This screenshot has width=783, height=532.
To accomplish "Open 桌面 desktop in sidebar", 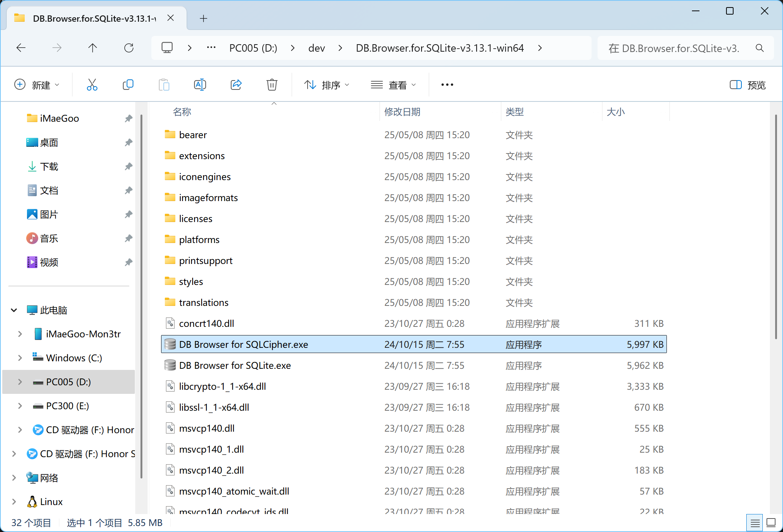I will coord(42,142).
